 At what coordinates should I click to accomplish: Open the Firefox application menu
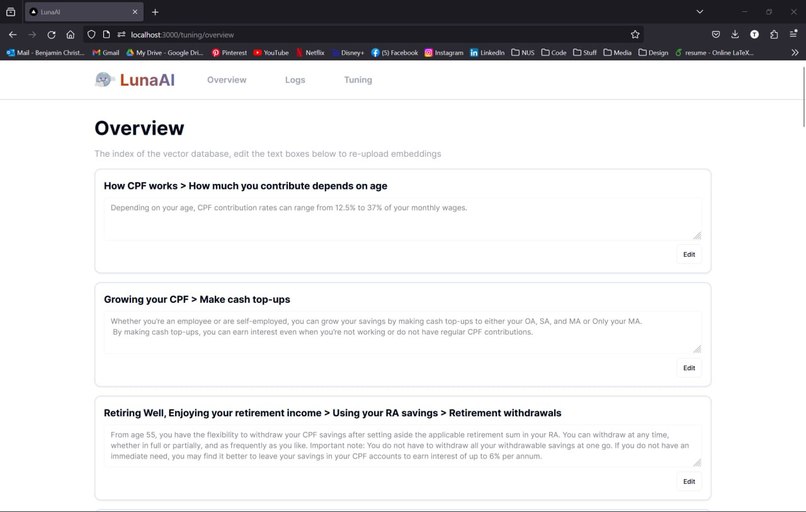[794, 34]
